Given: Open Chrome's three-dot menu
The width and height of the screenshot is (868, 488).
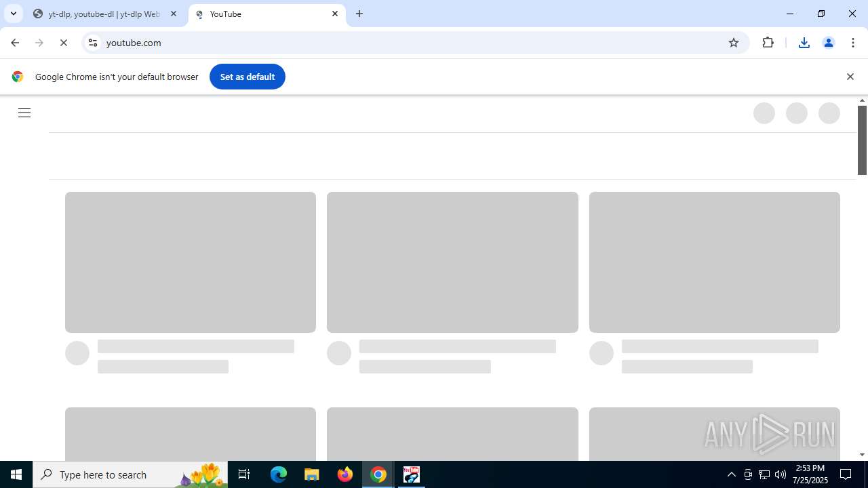Looking at the screenshot, I should pyautogui.click(x=853, y=43).
